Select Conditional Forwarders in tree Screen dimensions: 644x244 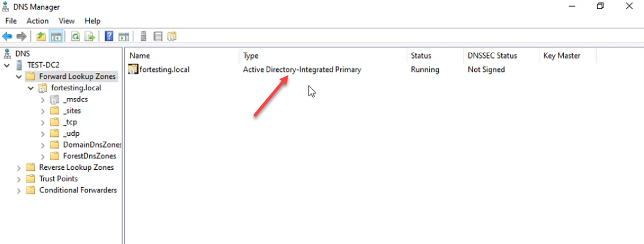tap(78, 190)
